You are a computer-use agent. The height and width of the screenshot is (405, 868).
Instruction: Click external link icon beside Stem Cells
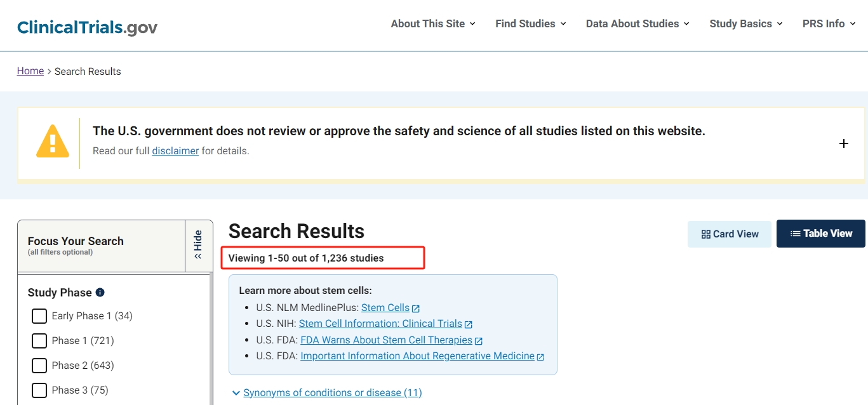[x=416, y=309]
